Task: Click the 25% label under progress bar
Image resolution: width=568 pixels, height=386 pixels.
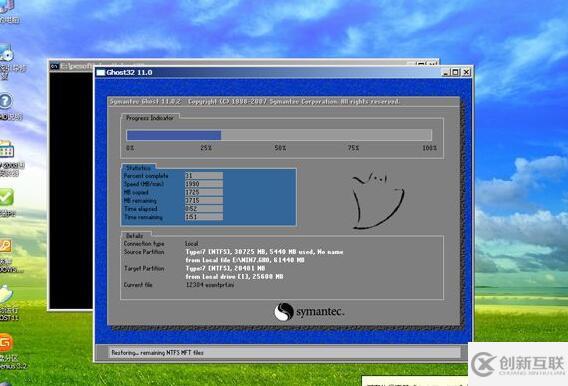Action: pyautogui.click(x=206, y=148)
